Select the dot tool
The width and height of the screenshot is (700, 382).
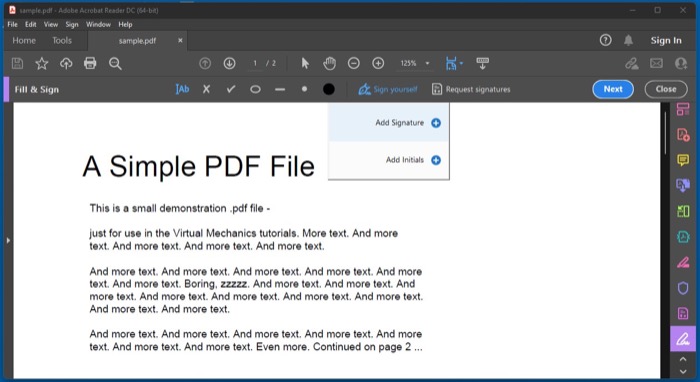[304, 89]
